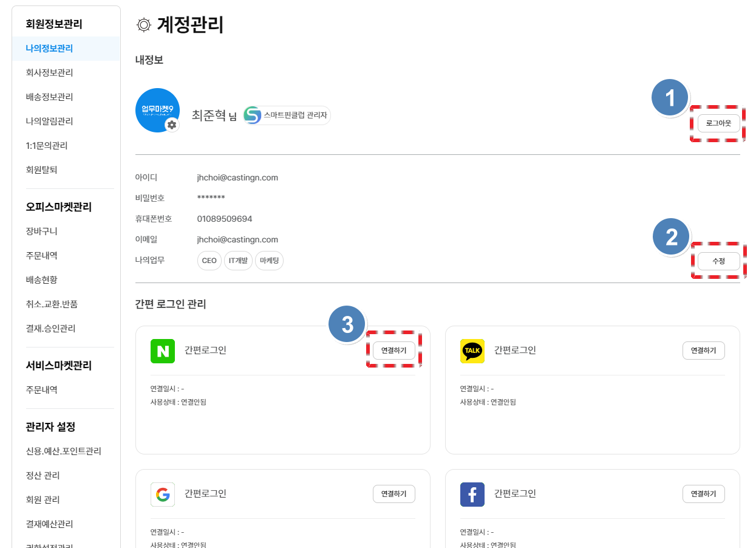The width and height of the screenshot is (756, 548).
Task: Click the CEO job tag
Action: click(x=209, y=261)
